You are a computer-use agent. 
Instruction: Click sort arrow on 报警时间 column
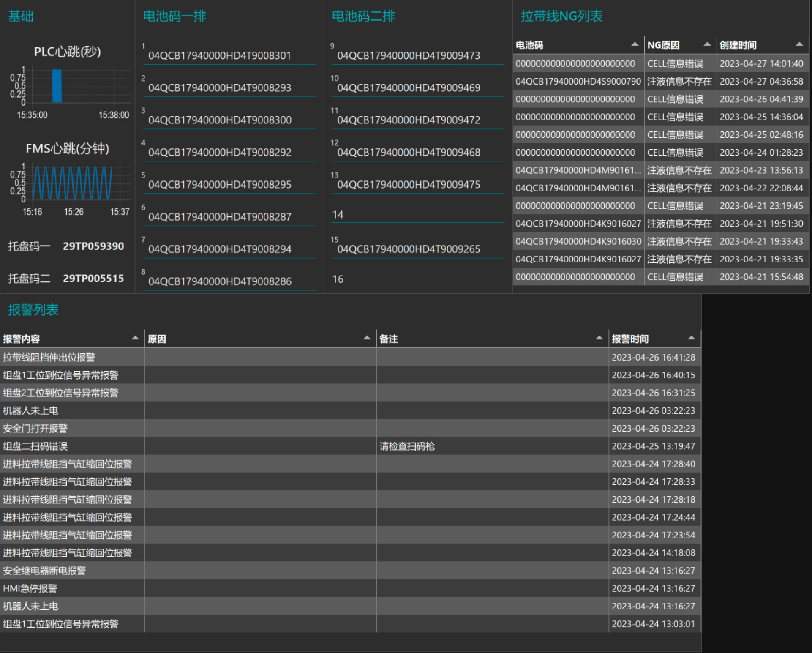tap(691, 338)
